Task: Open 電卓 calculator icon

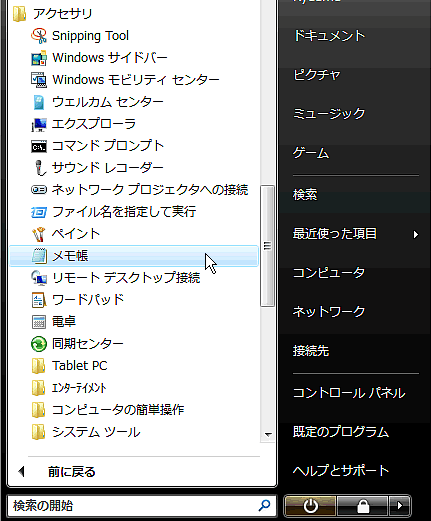Action: click(39, 322)
